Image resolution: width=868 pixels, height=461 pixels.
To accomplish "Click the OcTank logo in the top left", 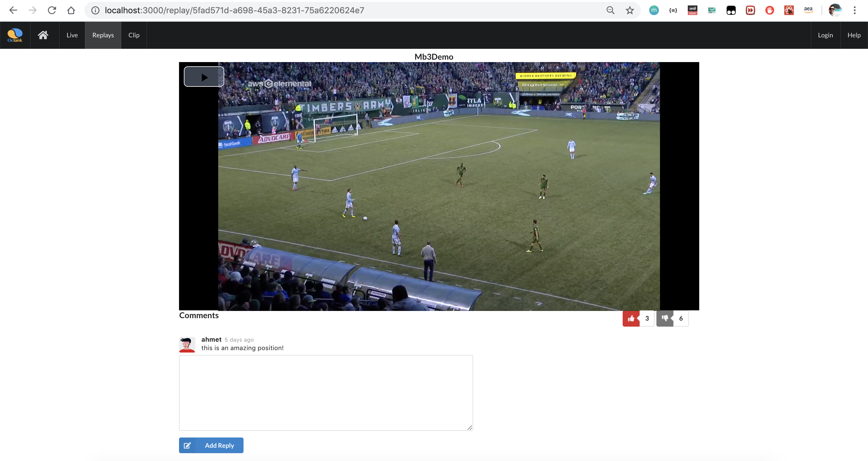I will click(x=15, y=34).
